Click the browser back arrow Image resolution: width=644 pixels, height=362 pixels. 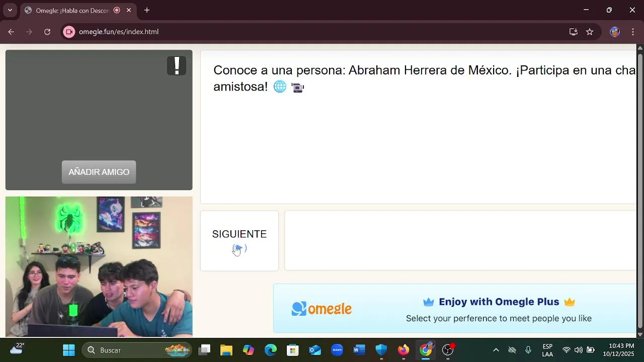click(x=11, y=32)
